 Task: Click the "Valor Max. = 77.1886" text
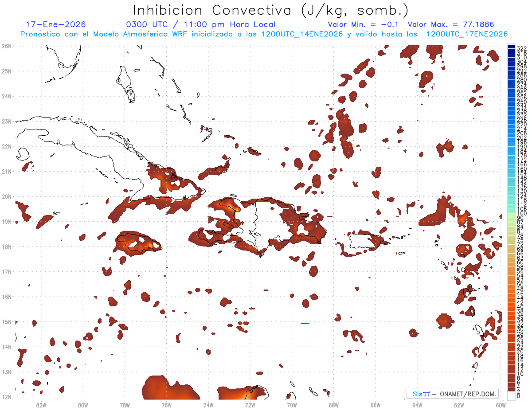[451, 25]
